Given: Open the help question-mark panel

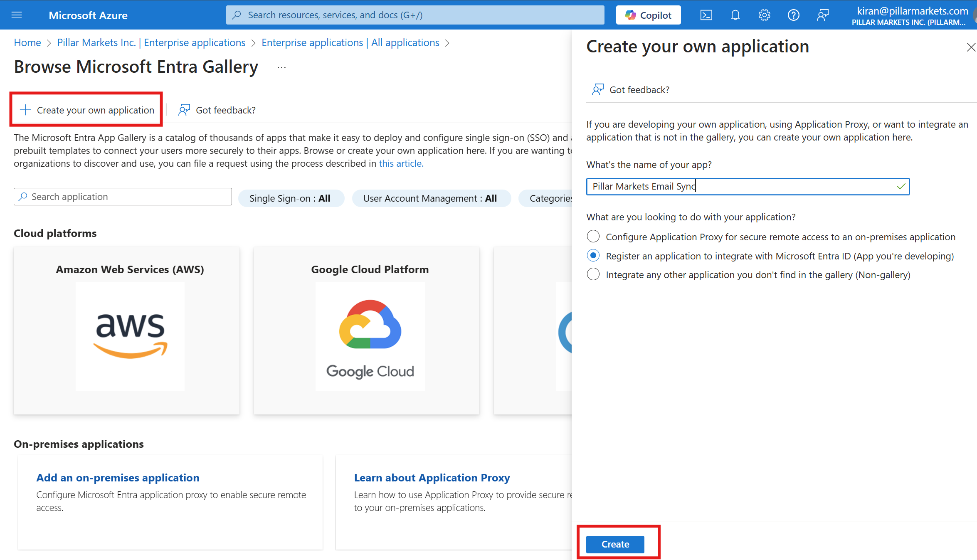Looking at the screenshot, I should (x=793, y=15).
